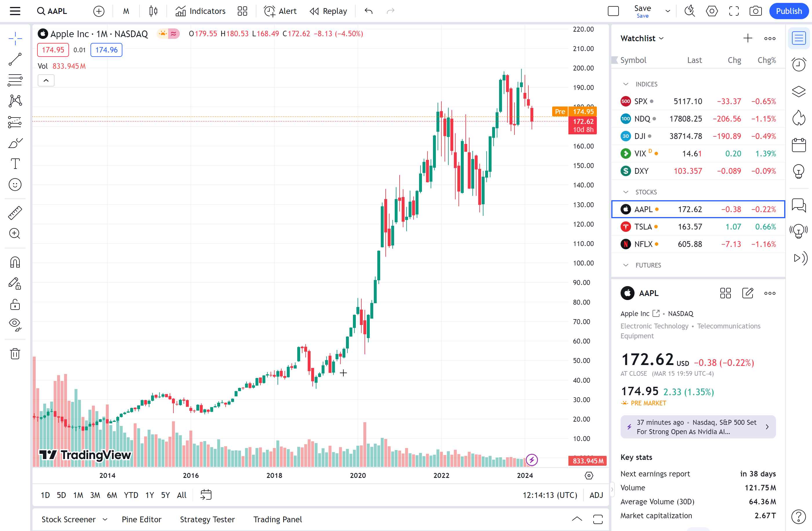Toggle ADJ price adjustment
812x531 pixels.
[x=596, y=495]
